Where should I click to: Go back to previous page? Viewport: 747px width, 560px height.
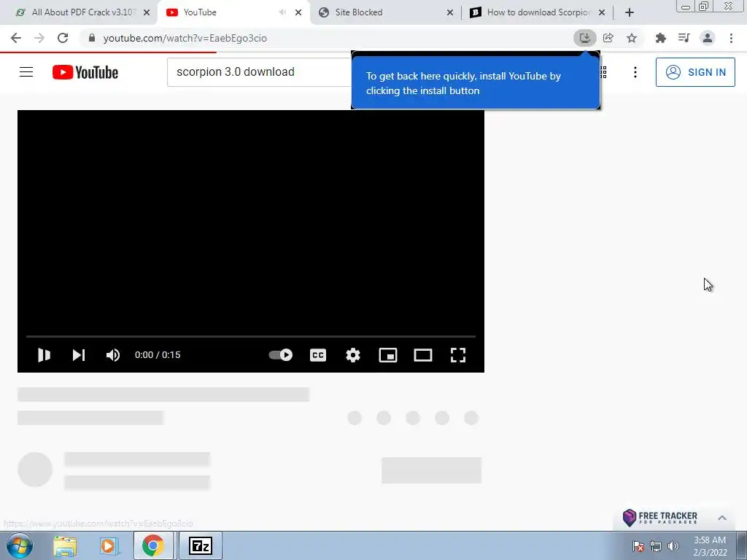(16, 38)
